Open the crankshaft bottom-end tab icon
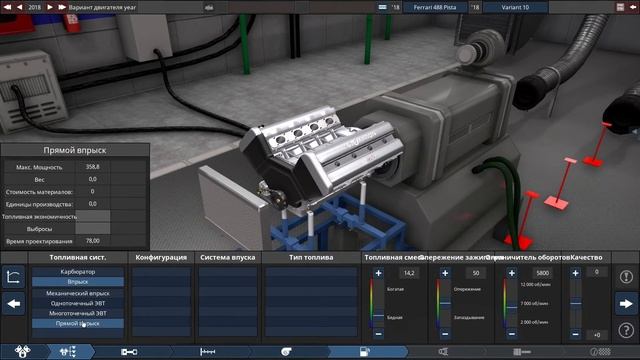 [x=129, y=351]
